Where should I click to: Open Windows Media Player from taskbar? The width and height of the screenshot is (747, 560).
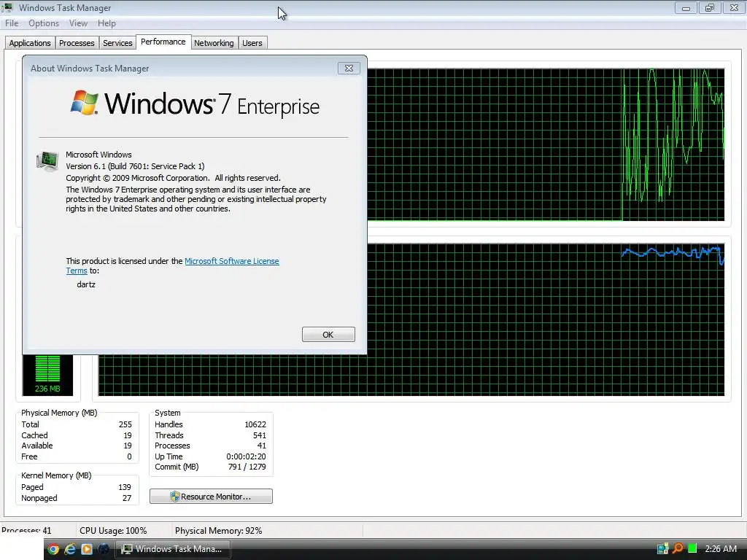click(87, 549)
